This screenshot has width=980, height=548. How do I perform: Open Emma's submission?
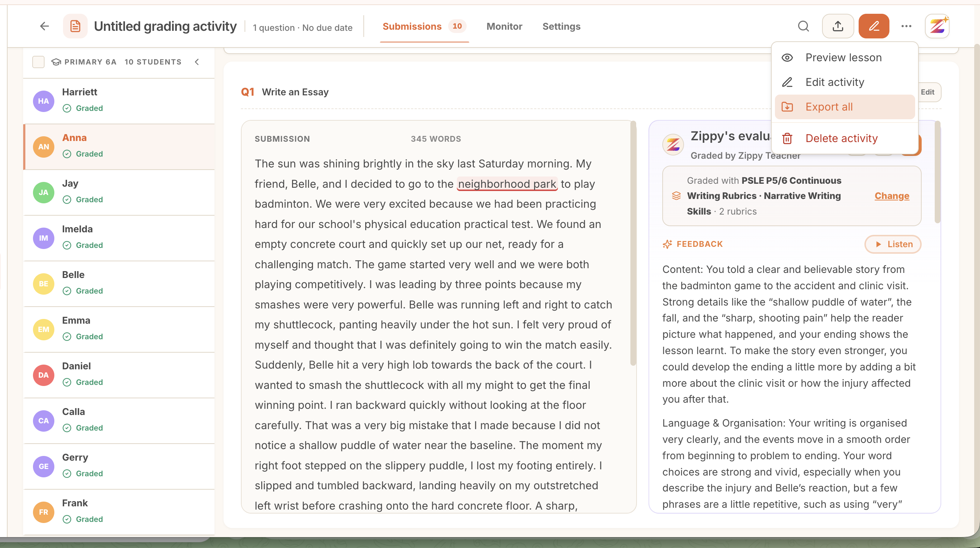click(x=119, y=329)
